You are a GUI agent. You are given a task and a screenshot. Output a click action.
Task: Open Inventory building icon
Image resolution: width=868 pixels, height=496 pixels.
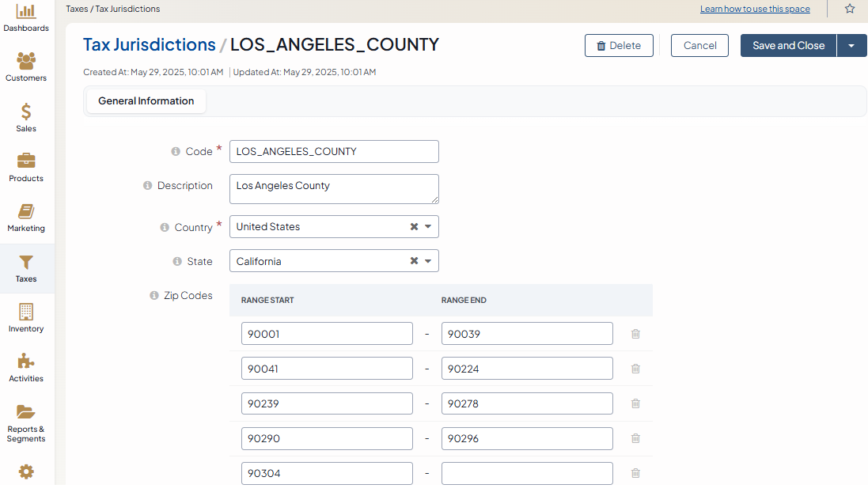point(26,312)
